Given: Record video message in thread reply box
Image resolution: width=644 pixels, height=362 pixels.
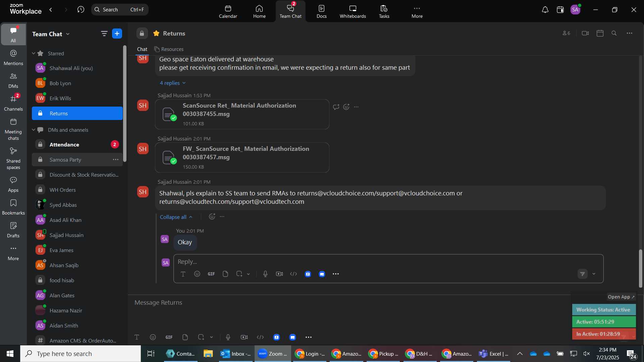Looking at the screenshot, I should click(x=279, y=274).
